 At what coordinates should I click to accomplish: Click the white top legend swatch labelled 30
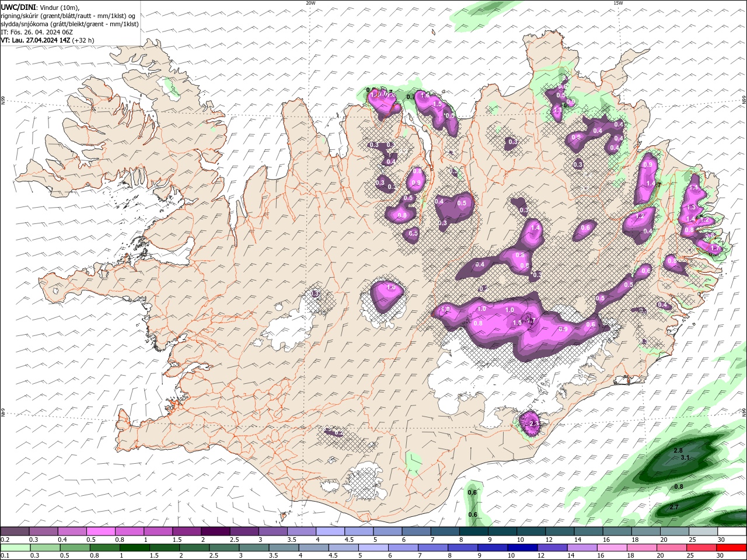[x=732, y=531]
